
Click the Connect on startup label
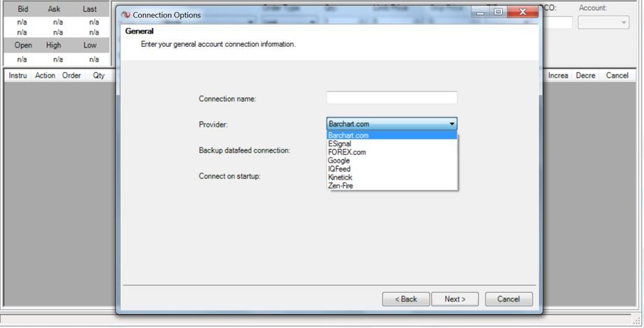[229, 176]
